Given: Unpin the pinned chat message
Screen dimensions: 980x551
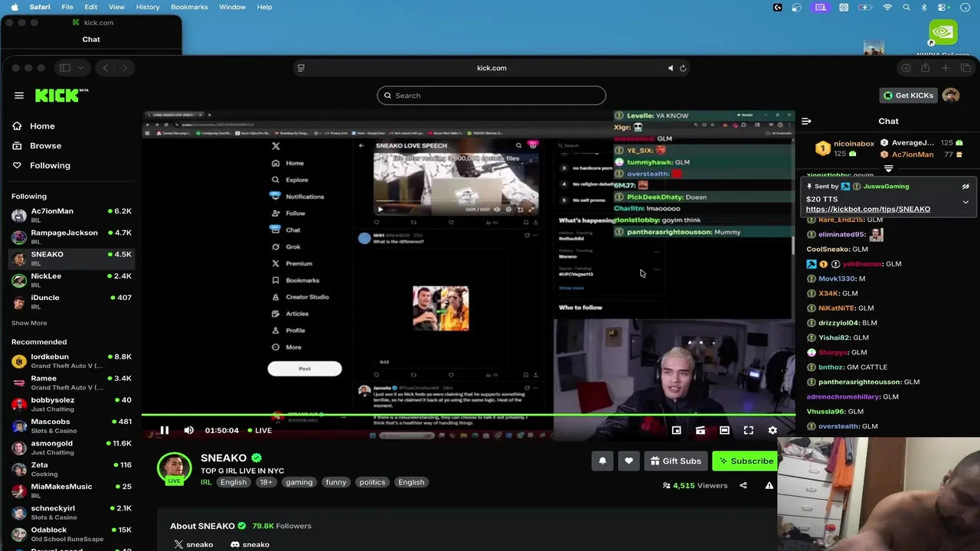Looking at the screenshot, I should [965, 186].
